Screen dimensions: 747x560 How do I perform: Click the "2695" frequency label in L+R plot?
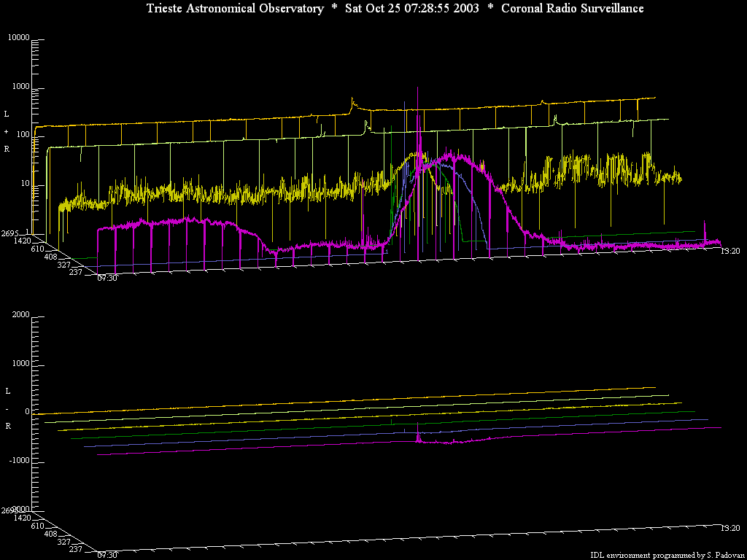[9, 233]
